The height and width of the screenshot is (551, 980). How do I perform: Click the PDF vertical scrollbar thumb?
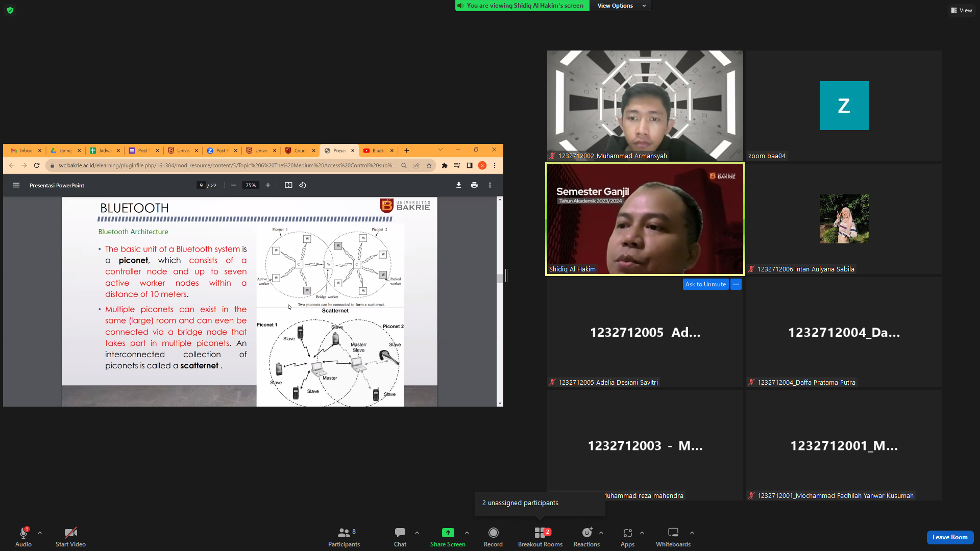(x=500, y=278)
